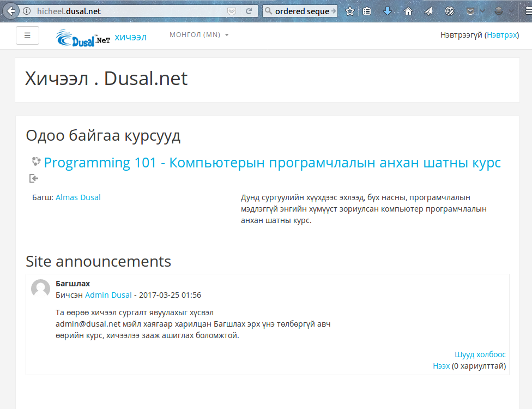Click the Багшлах post title

pyautogui.click(x=72, y=284)
